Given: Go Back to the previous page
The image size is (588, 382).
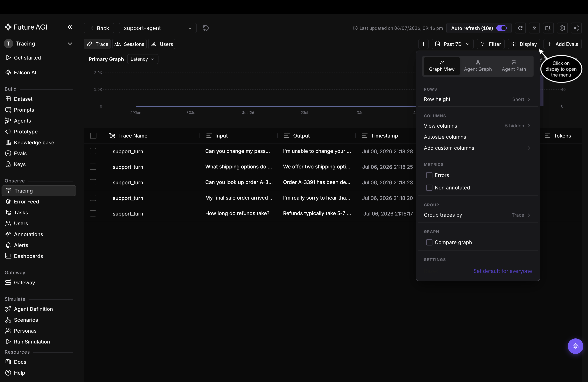Looking at the screenshot, I should click(x=99, y=28).
